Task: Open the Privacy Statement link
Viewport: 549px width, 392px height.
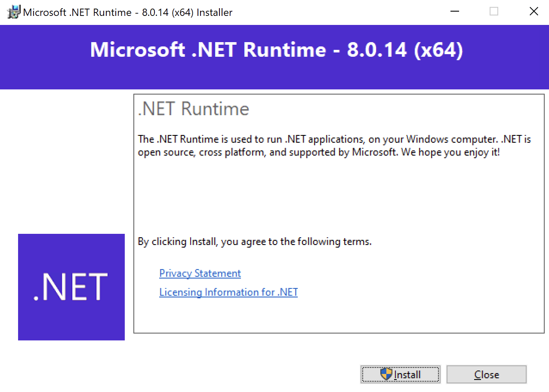Action: pos(200,273)
